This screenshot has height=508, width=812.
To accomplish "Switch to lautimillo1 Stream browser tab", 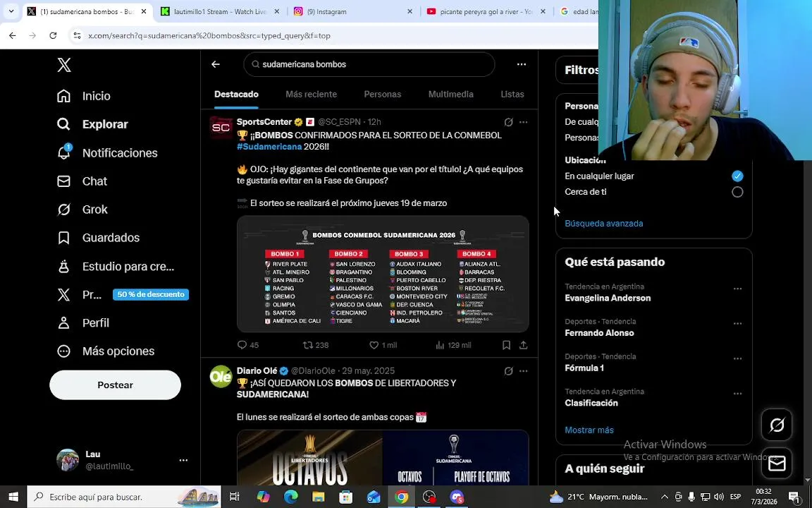I will (x=220, y=11).
